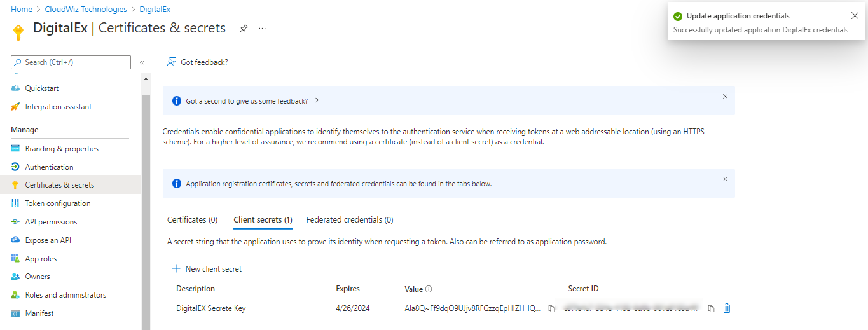Navigate to CloudWiz Technologies breadcrumb
This screenshot has width=868, height=330.
coord(86,10)
